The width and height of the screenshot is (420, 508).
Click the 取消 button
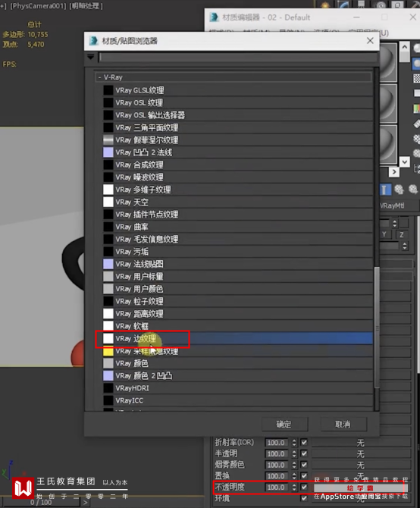[343, 424]
